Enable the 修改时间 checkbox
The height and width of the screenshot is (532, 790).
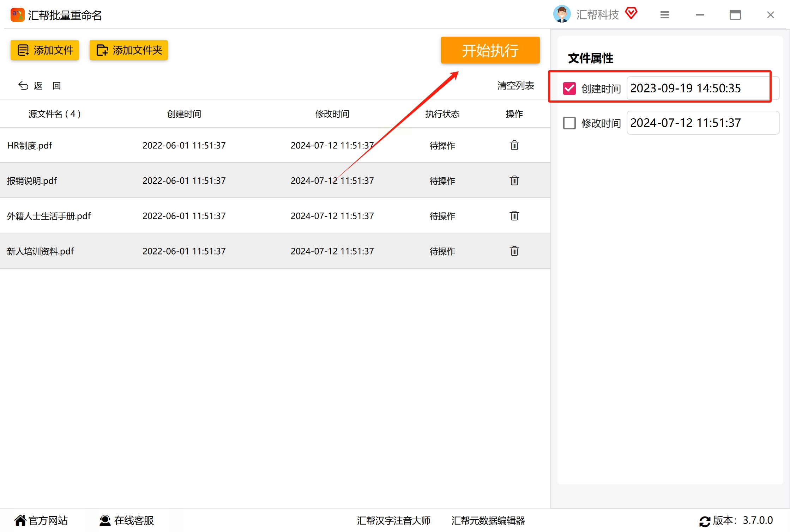tap(569, 123)
